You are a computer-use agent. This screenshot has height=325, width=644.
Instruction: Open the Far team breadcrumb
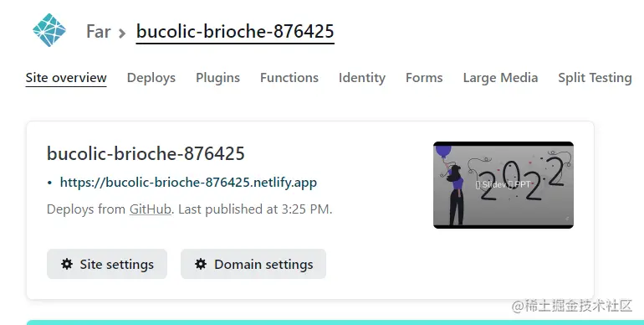(x=99, y=32)
